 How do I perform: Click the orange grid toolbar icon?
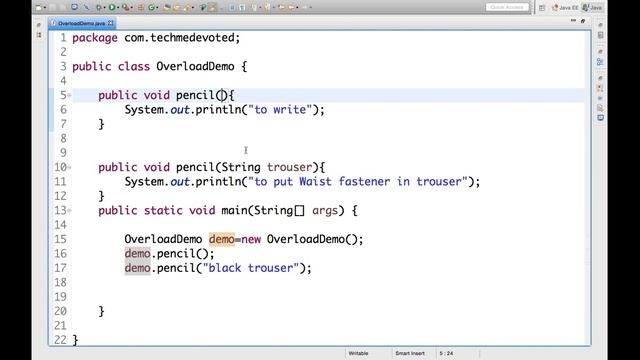[141, 7]
